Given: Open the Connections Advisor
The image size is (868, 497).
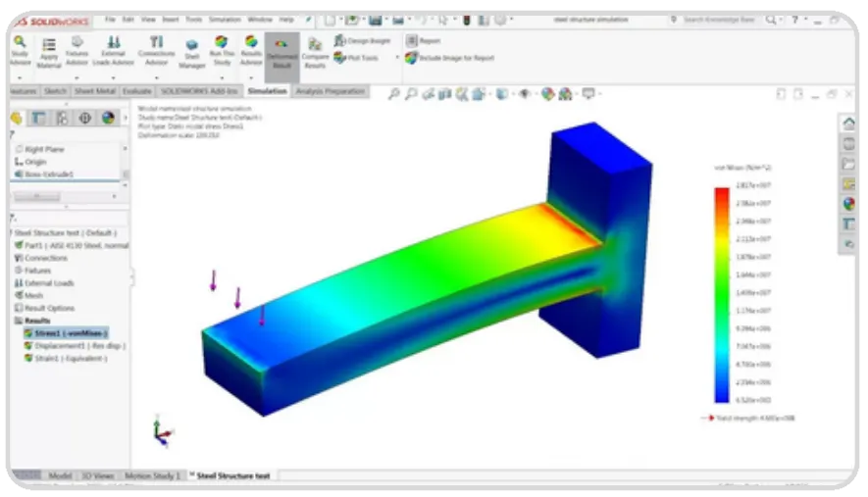Looking at the screenshot, I should (156, 50).
